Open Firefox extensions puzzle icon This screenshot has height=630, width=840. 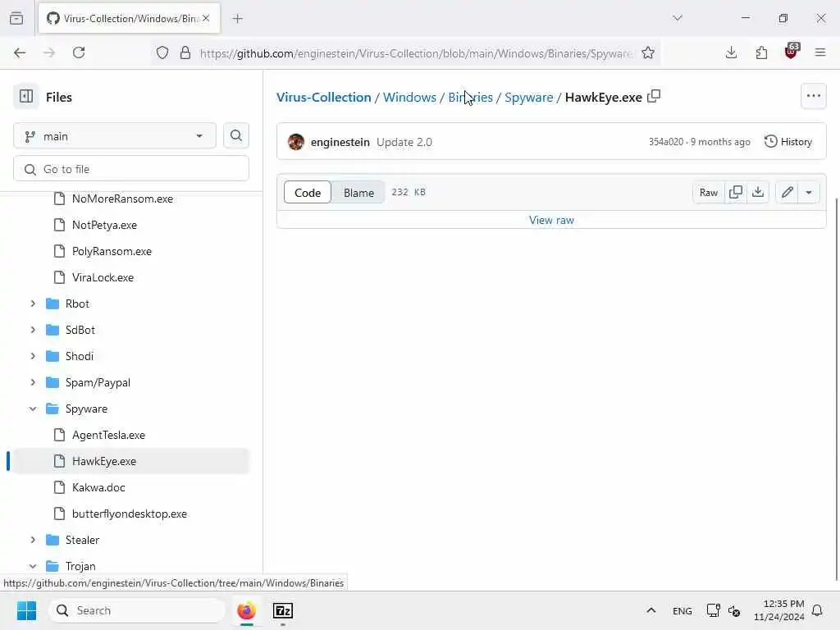761,52
